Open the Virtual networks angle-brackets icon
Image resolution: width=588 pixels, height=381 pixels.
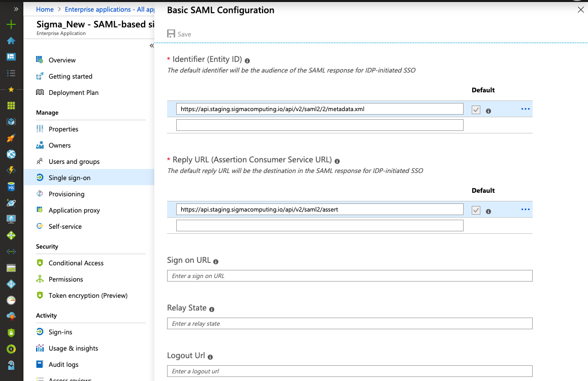11,252
